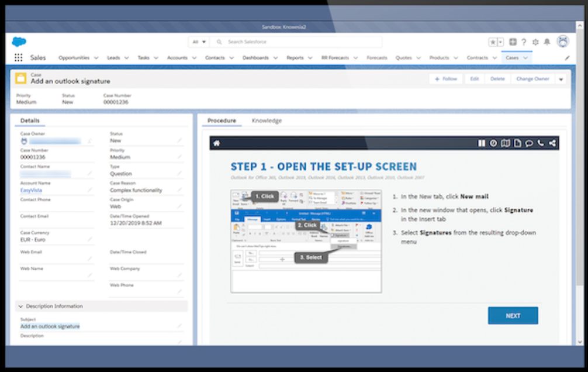Screen dimensions: 588x372
Task: Open the RR Forecasts navigation tab
Action: pos(335,58)
